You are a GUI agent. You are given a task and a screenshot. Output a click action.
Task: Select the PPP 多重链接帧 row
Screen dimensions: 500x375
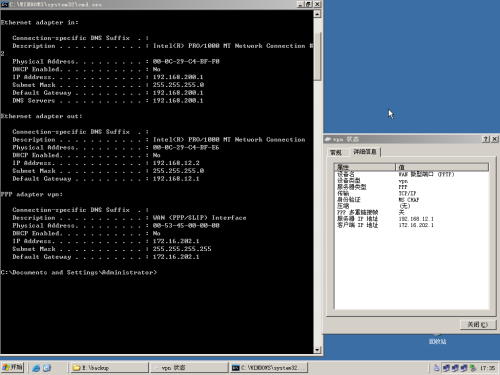pyautogui.click(x=412, y=212)
